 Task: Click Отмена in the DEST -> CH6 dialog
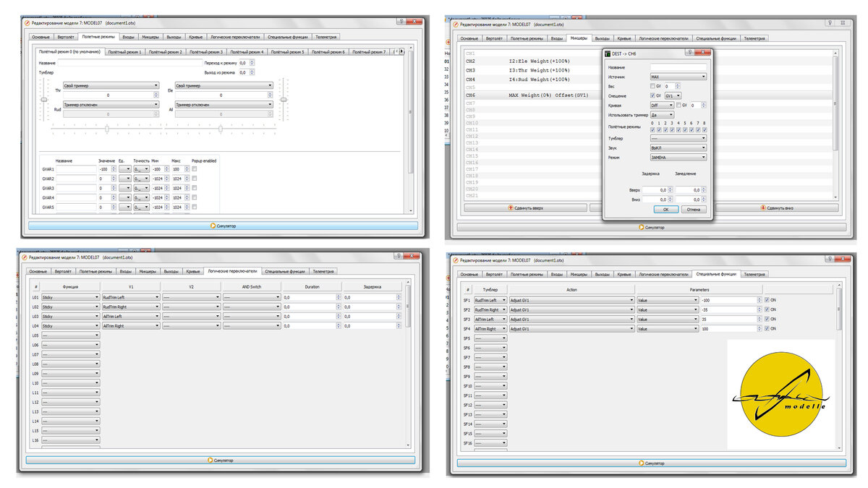click(x=693, y=209)
